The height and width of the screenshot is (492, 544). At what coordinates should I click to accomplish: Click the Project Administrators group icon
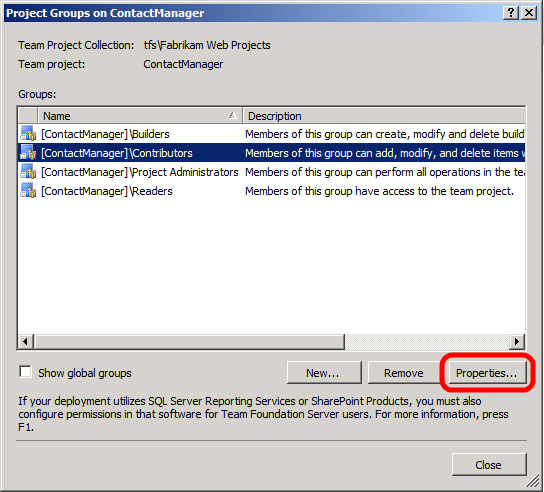point(28,171)
